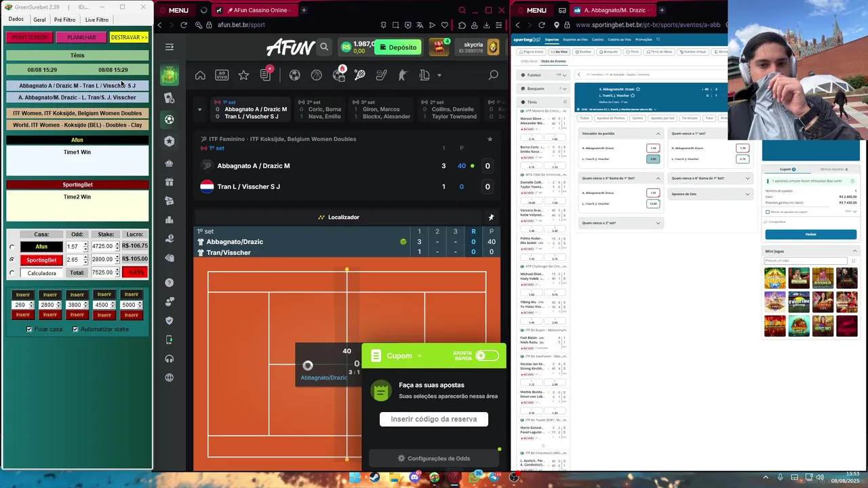
Task: Click the 2800.00 stake field
Action: 102,260
